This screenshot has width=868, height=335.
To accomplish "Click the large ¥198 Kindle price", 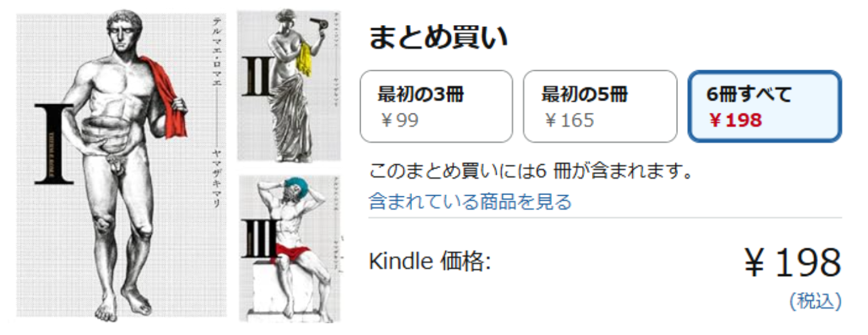I will [792, 262].
